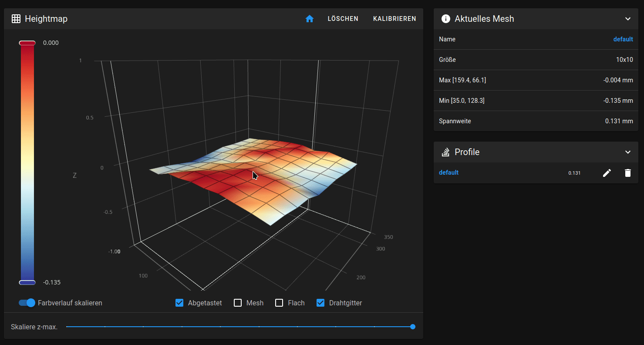Viewport: 644px width, 345px height.
Task: Click the Heightmap panel title
Action: coord(46,19)
